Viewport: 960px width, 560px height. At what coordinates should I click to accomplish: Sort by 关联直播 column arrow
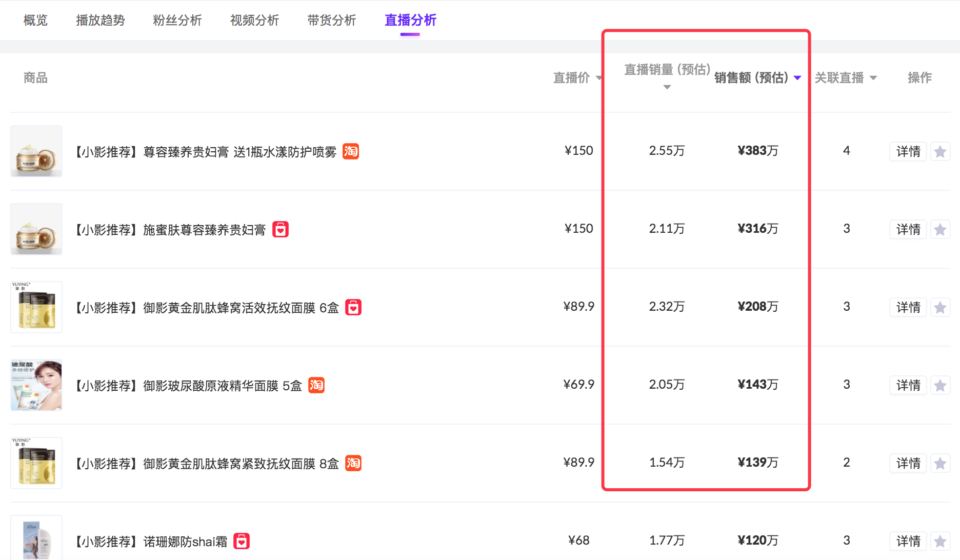coord(873,78)
